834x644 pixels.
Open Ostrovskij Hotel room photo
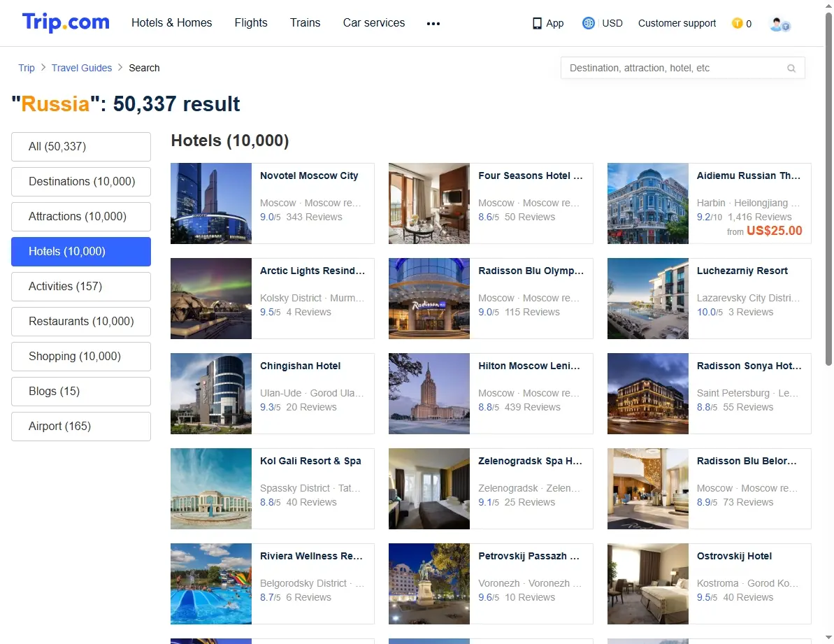(x=648, y=584)
